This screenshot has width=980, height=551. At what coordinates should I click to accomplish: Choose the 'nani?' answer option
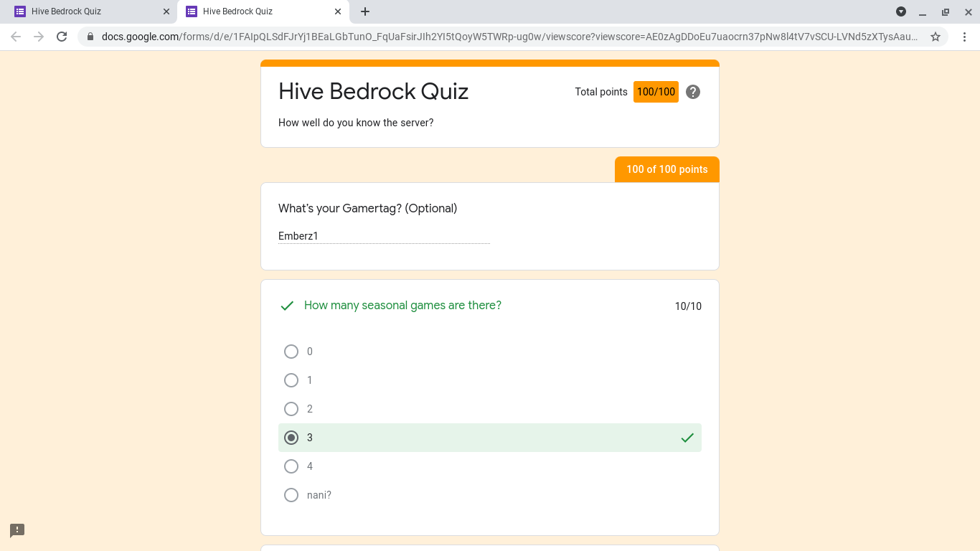pos(291,495)
